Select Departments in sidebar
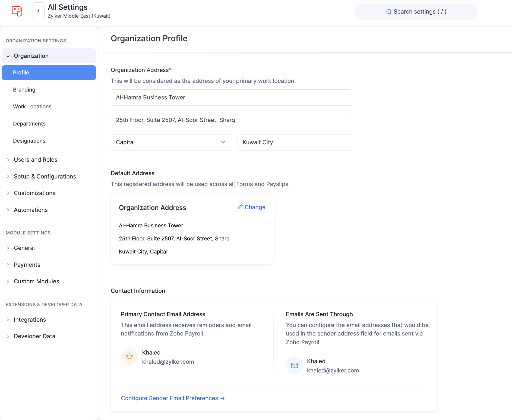The width and height of the screenshot is (512, 420). tap(29, 124)
